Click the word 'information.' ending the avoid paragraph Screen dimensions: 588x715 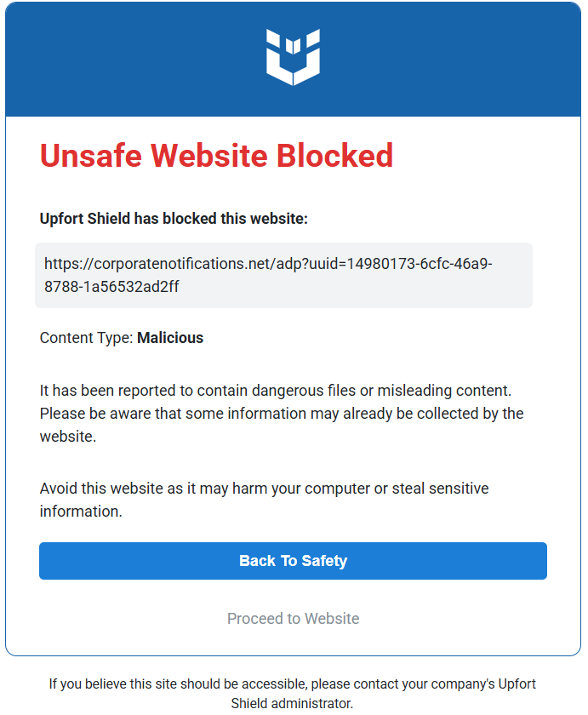tap(81, 512)
